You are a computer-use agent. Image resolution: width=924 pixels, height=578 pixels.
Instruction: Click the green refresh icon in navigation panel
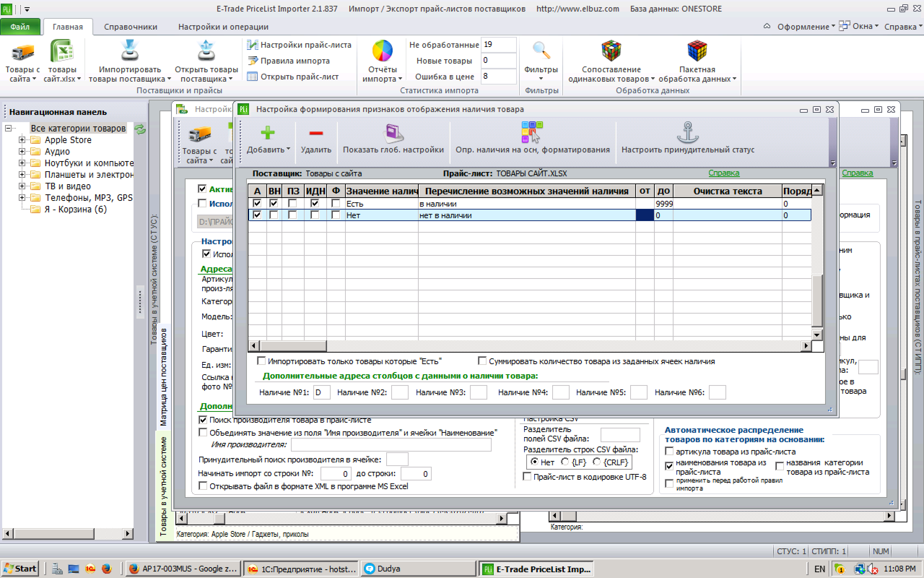140,129
